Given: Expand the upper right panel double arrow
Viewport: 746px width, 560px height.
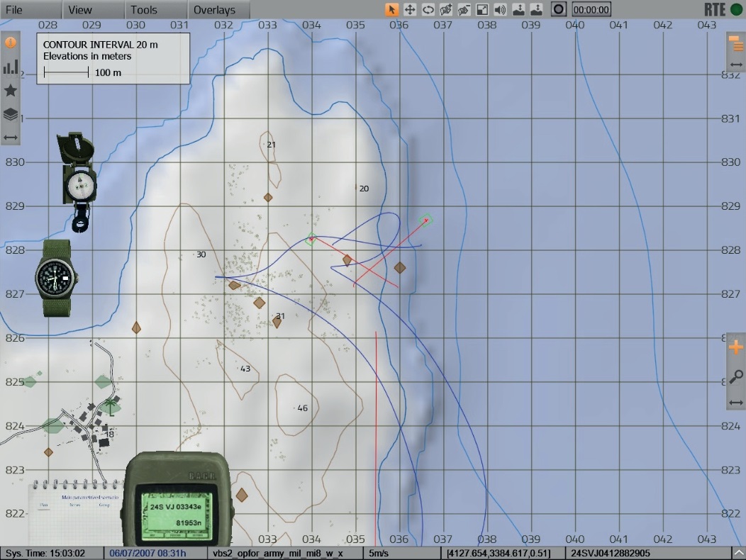Looking at the screenshot, I should tap(736, 65).
